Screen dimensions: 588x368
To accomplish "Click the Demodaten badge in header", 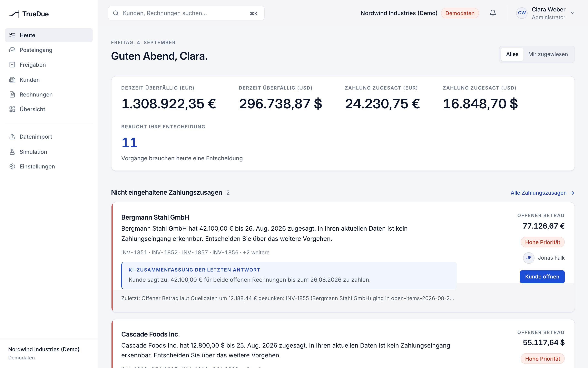I will point(460,13).
